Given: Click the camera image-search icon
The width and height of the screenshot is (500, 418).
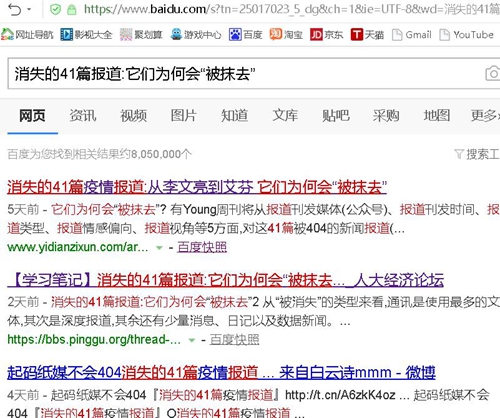Looking at the screenshot, I should coord(493,73).
